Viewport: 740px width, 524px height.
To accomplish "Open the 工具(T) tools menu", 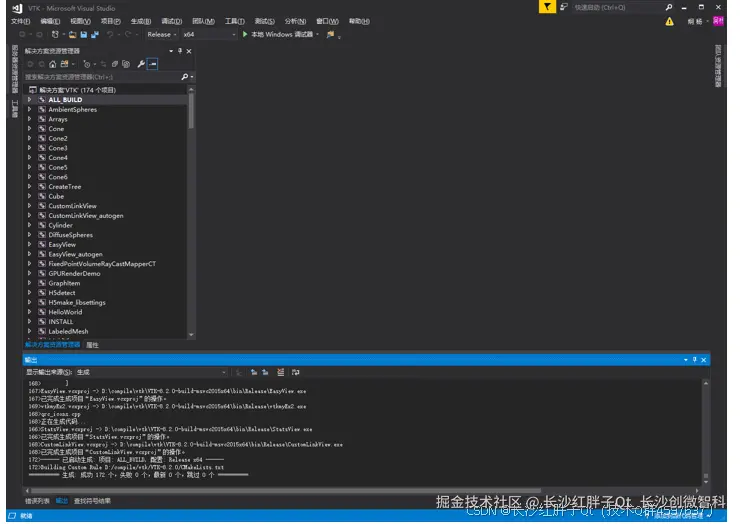I will coord(235,21).
